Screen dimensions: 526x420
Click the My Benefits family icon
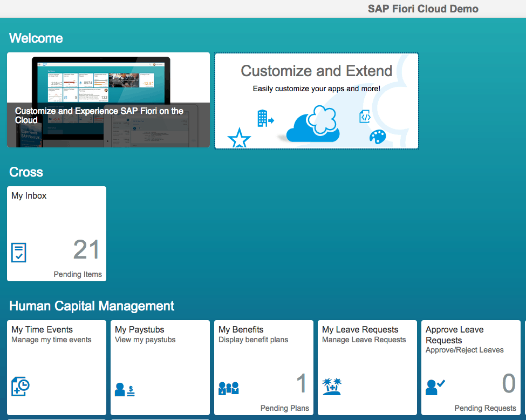228,388
